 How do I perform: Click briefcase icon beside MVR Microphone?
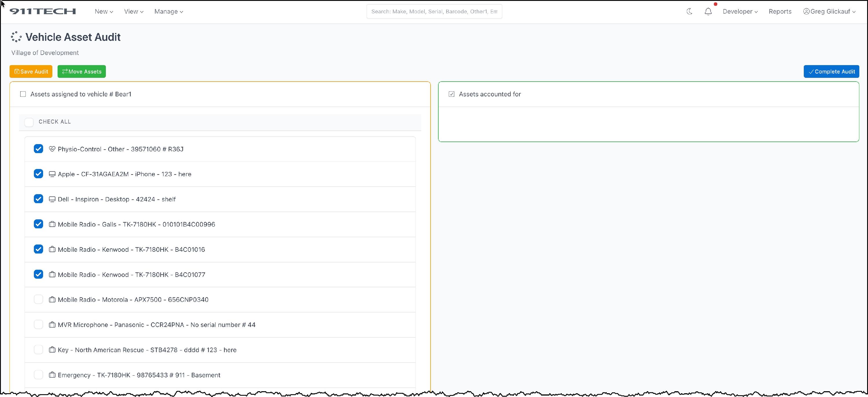tap(52, 325)
